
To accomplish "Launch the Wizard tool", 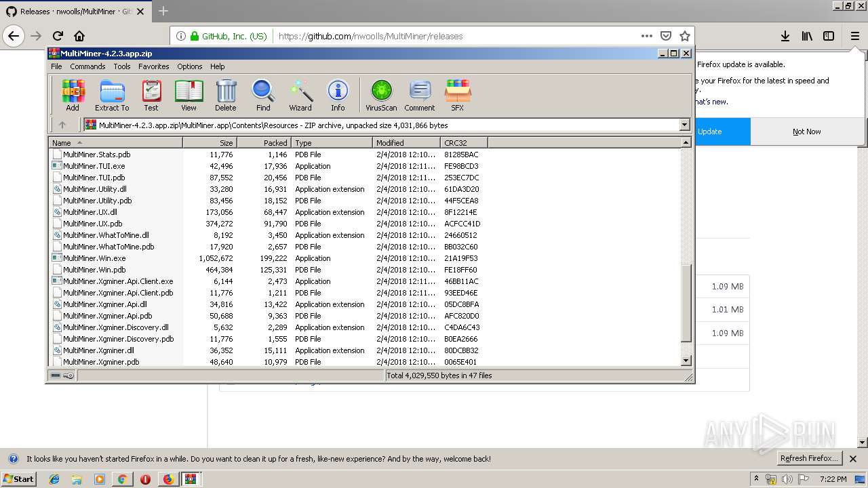I will (x=300, y=95).
